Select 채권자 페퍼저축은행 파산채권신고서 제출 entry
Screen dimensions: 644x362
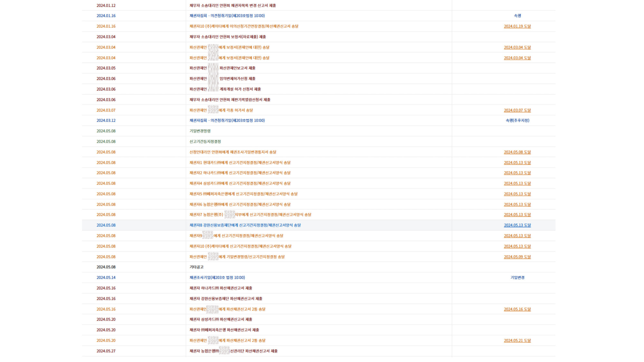[224, 330]
